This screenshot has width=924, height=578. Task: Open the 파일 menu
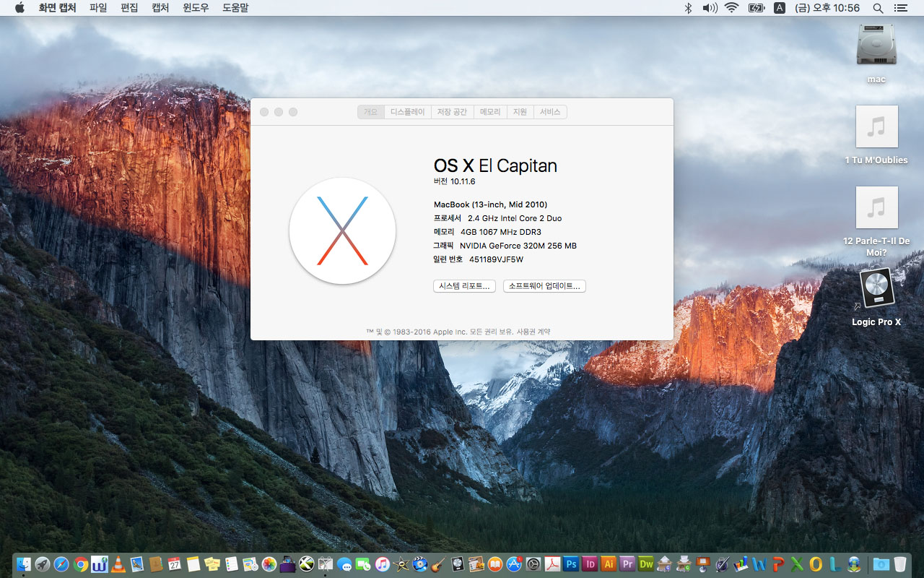(x=98, y=8)
